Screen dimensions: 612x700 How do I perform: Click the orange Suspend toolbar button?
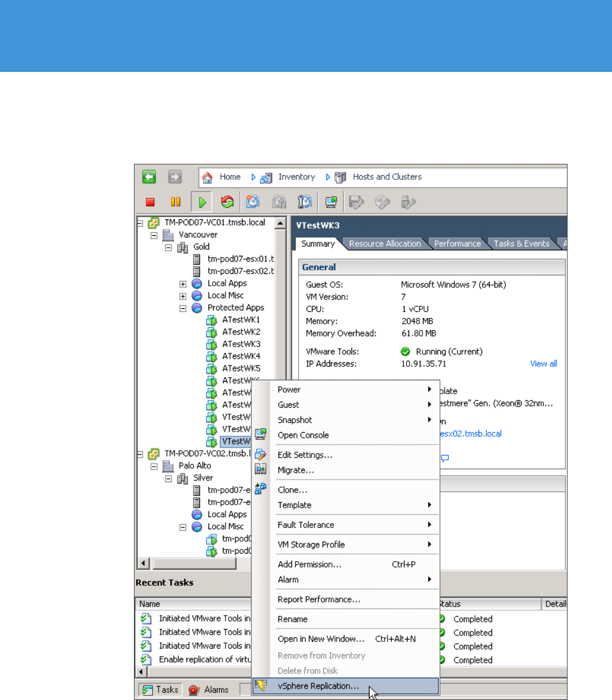175,202
